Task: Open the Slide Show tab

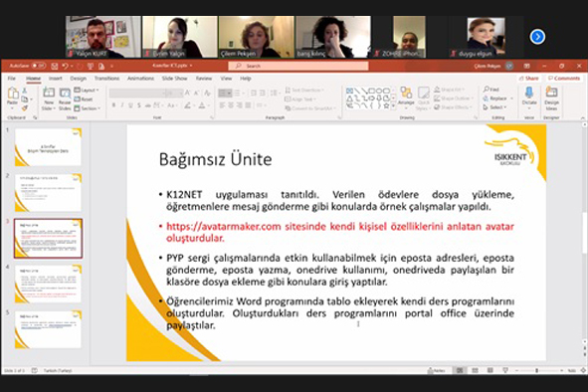Action: [174, 79]
